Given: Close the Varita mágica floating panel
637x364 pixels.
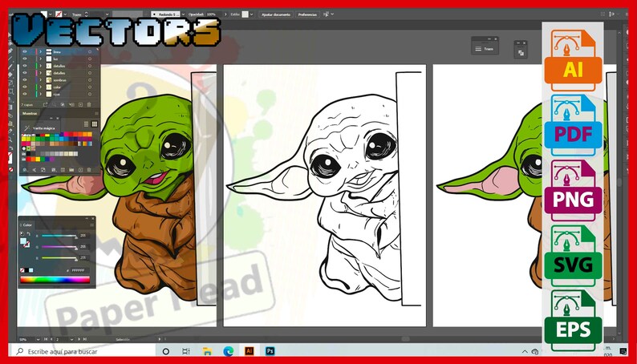Looking at the screenshot, I should click(x=58, y=119).
